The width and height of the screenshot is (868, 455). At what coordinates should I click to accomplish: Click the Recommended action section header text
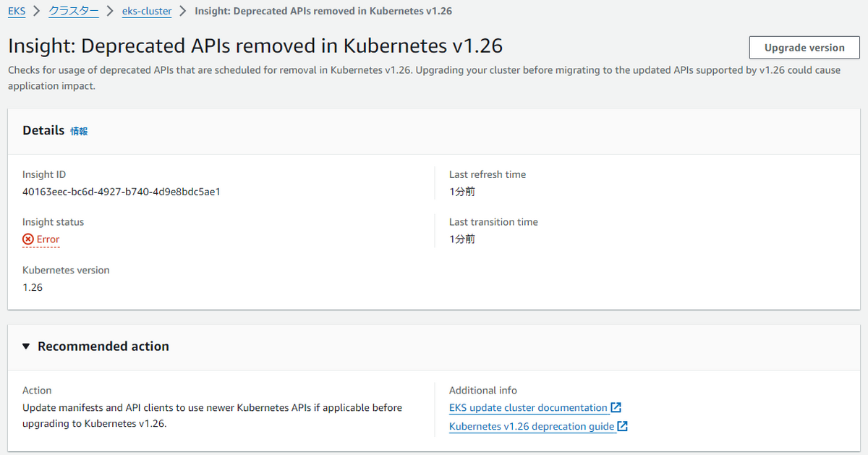click(x=103, y=346)
